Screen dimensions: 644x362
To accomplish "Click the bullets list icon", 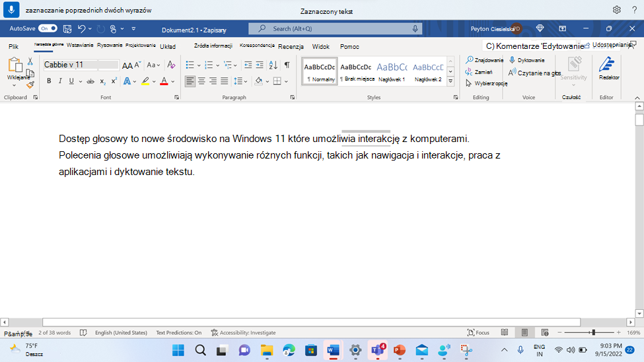I will (x=190, y=65).
